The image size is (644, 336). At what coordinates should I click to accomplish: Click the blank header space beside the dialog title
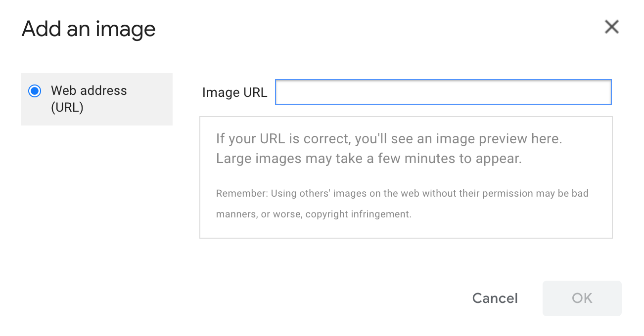(x=371, y=29)
